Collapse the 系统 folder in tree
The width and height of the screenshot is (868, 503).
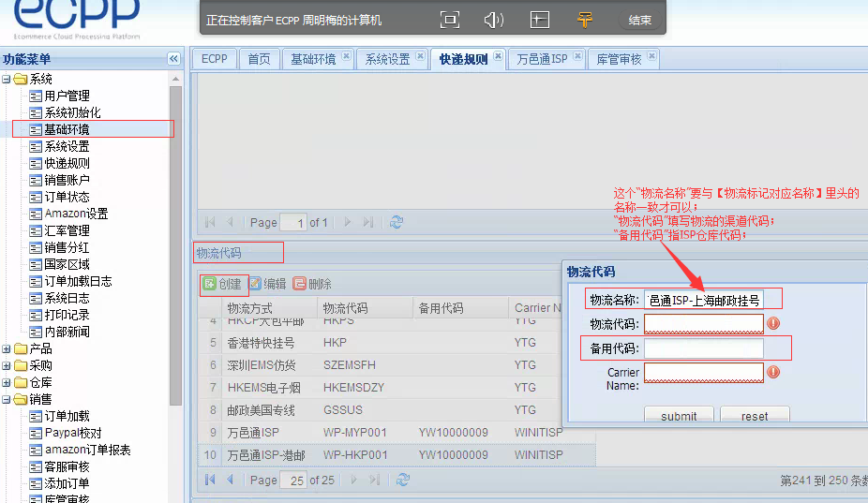click(7, 79)
